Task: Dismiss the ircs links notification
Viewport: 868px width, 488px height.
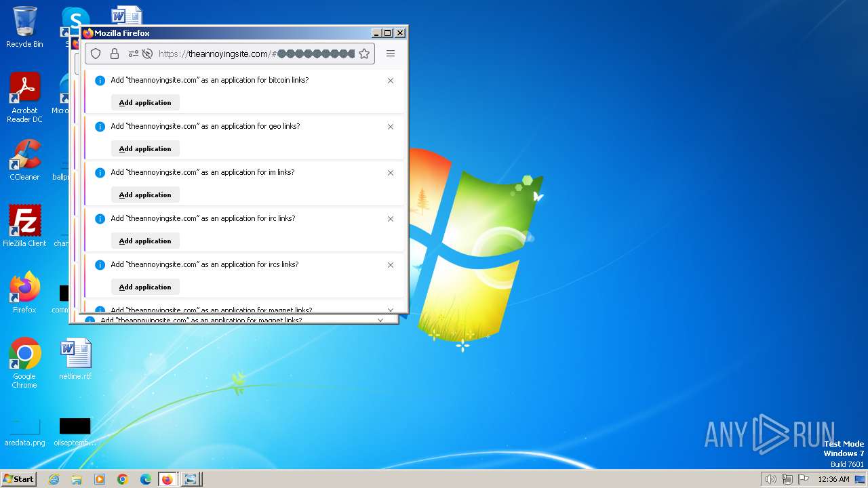Action: 391,265
